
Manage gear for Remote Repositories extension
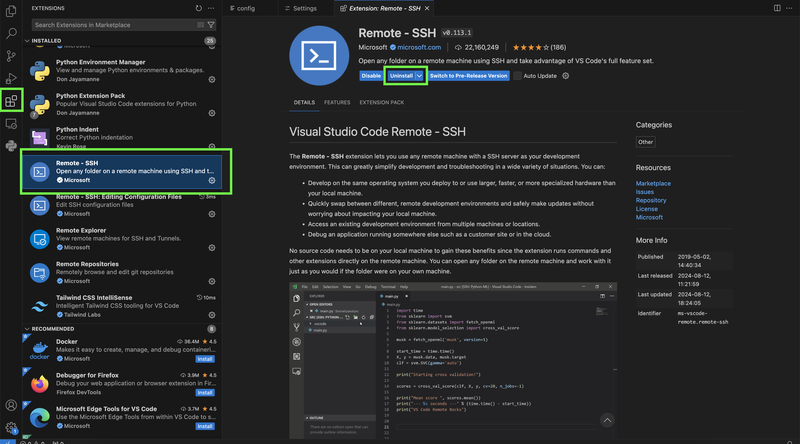click(x=212, y=282)
